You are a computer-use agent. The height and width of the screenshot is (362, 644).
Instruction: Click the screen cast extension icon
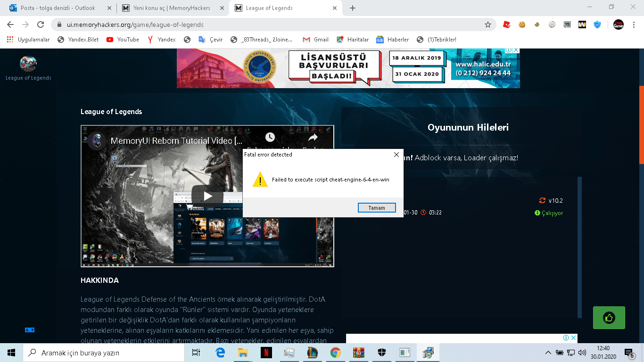coord(567,25)
